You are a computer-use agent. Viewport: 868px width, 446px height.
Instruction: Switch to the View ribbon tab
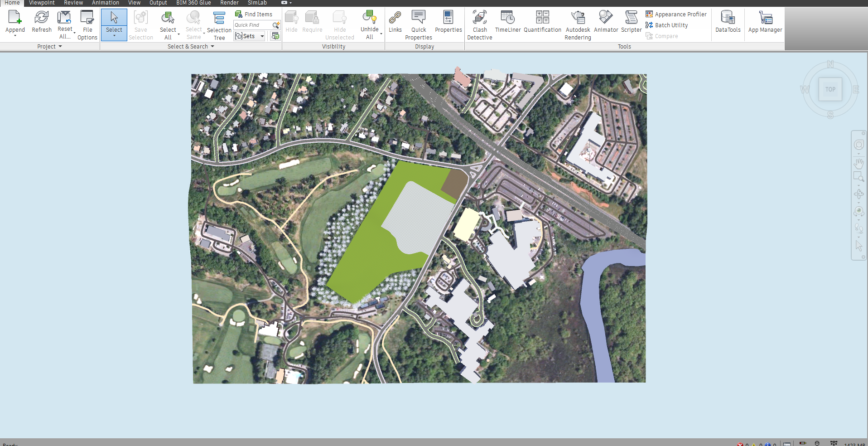[x=134, y=3]
